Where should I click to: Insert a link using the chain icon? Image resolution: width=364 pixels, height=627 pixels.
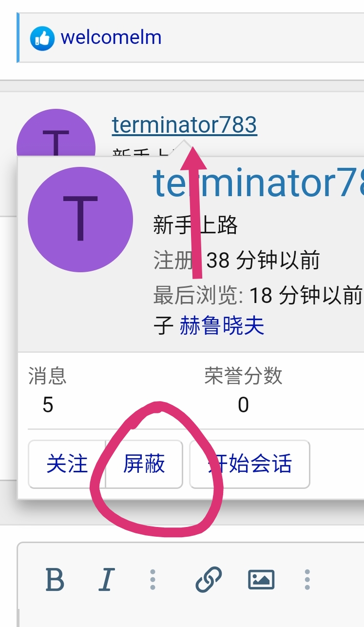(x=209, y=580)
